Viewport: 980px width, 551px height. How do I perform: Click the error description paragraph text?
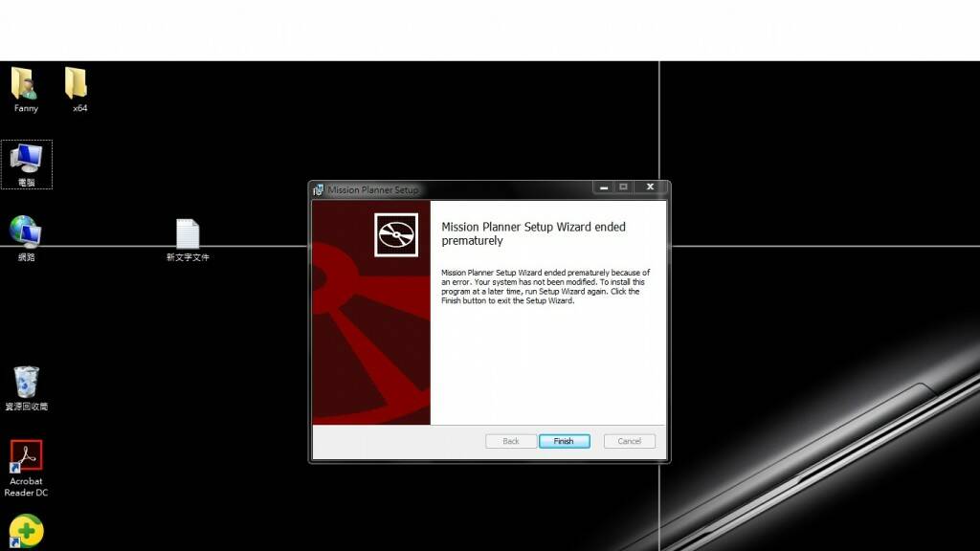(546, 287)
